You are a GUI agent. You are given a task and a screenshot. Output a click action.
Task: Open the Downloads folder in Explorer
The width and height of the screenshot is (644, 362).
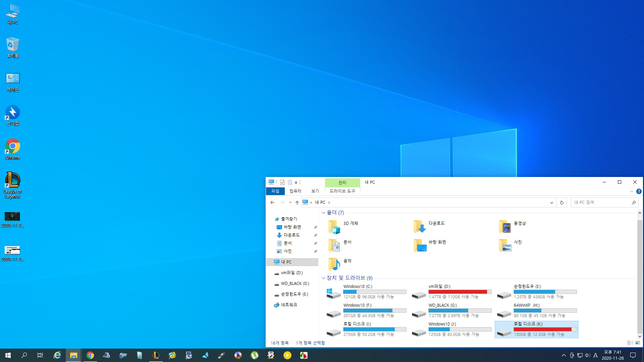[429, 227]
